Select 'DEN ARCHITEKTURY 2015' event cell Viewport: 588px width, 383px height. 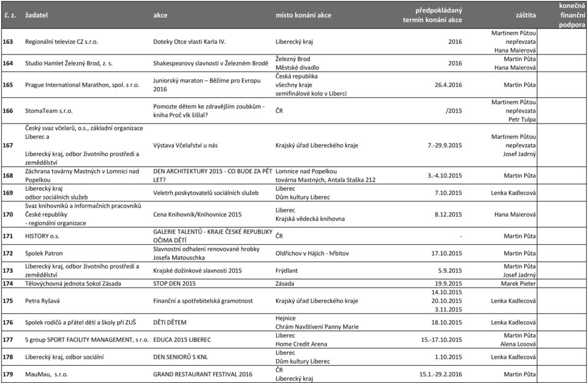(x=213, y=176)
